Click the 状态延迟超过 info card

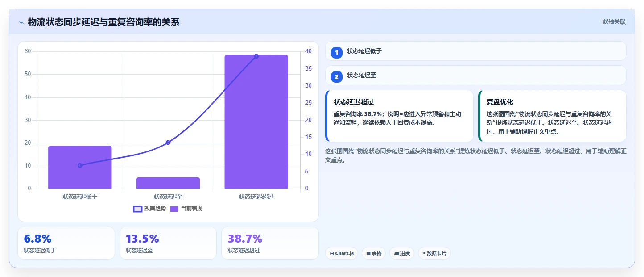[400, 116]
